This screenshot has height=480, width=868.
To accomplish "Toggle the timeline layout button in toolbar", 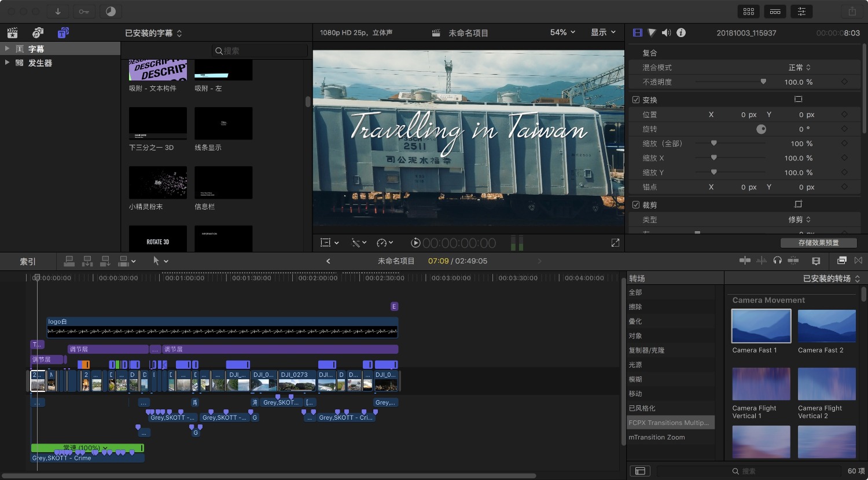I will 775,12.
